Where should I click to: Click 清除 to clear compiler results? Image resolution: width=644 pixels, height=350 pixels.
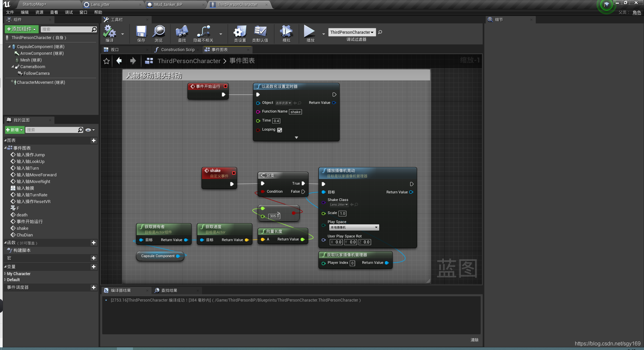pyautogui.click(x=474, y=340)
